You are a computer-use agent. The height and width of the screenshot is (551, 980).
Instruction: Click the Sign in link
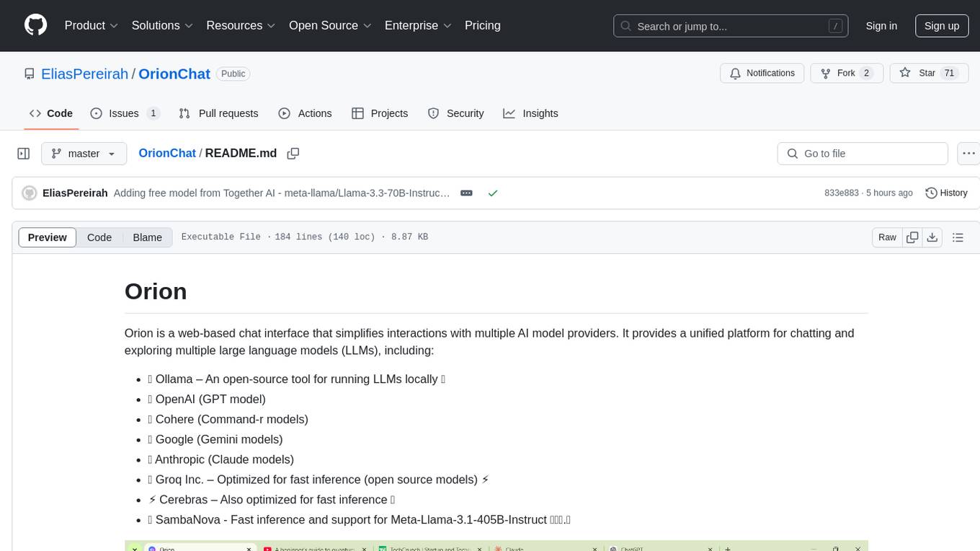click(x=881, y=26)
